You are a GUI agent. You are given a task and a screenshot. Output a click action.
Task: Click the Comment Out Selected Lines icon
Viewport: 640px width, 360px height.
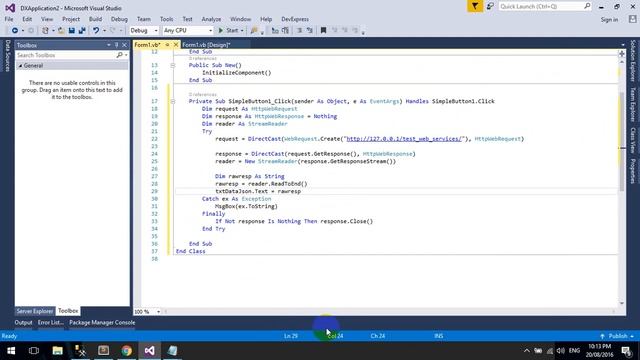(x=275, y=31)
